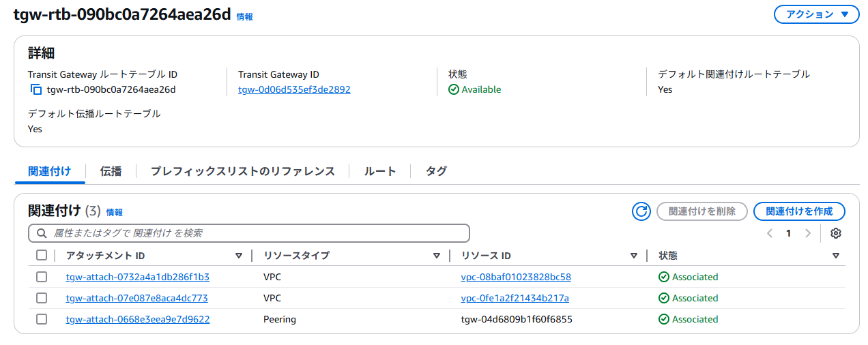Open table preferences gear icon
Viewport: 868px width, 345px height.
click(836, 233)
